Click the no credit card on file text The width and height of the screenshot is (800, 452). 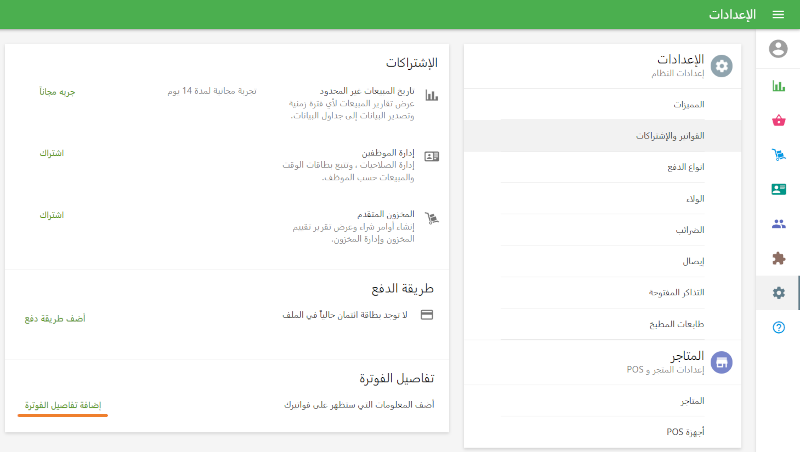(x=345, y=315)
